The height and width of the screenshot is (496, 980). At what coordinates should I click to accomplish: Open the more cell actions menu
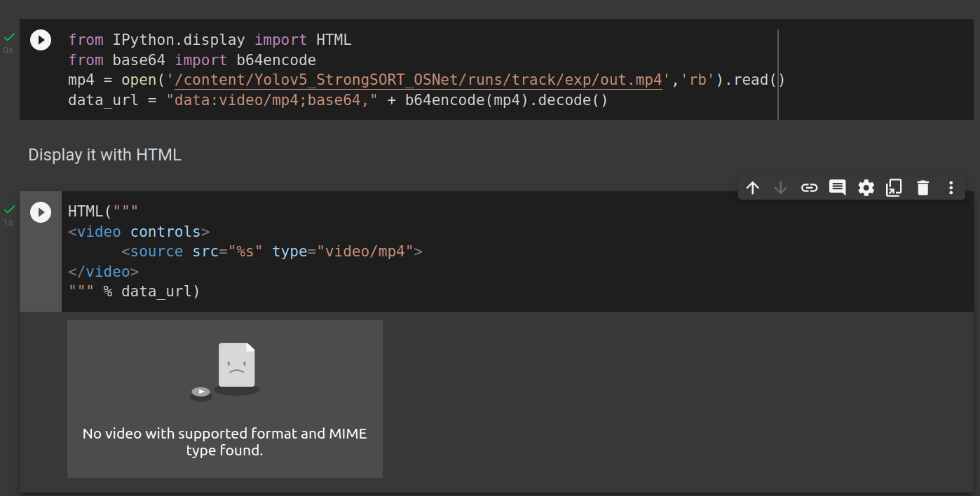point(951,188)
